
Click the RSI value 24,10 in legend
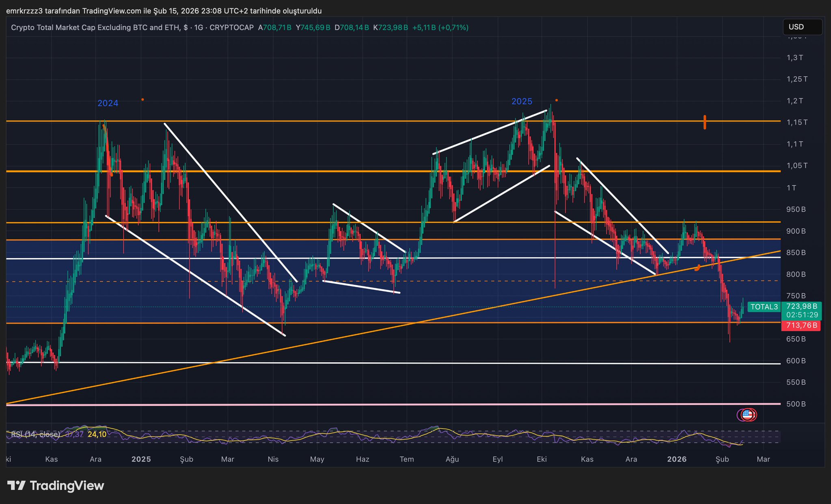(x=97, y=434)
